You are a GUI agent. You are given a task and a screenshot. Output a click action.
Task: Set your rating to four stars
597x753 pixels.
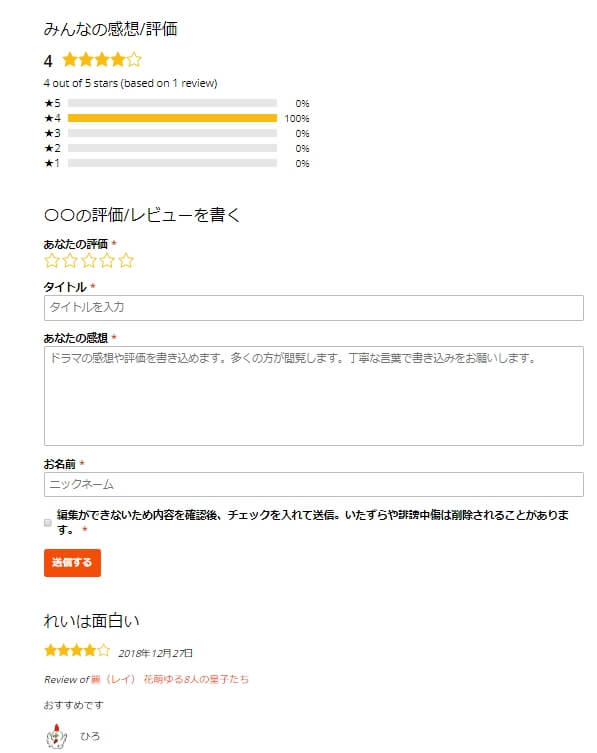107,261
